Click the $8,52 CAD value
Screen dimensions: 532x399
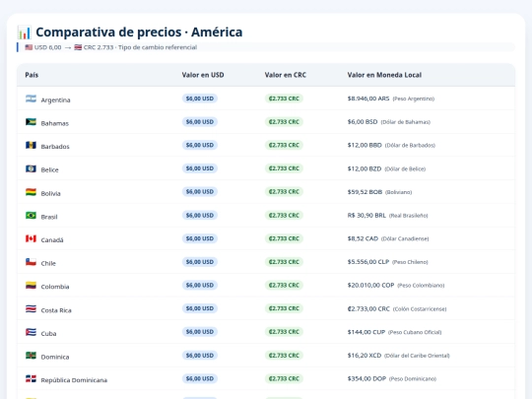[363, 238]
